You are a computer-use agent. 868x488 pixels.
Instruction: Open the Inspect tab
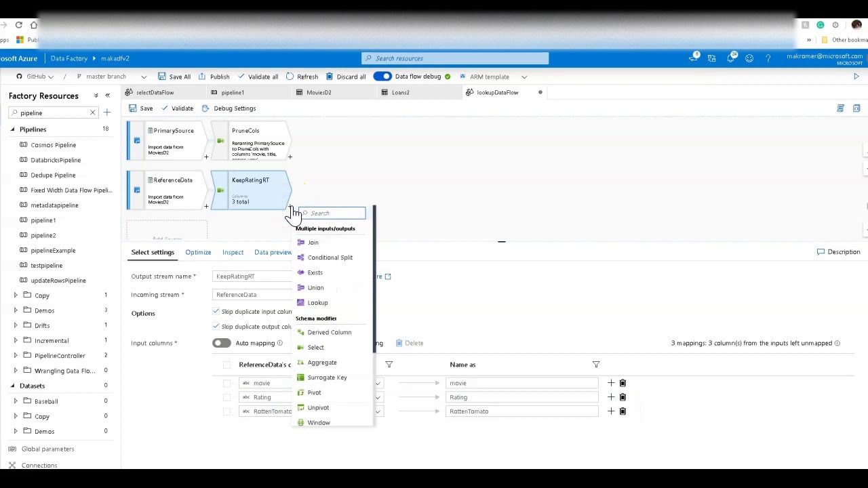point(233,252)
